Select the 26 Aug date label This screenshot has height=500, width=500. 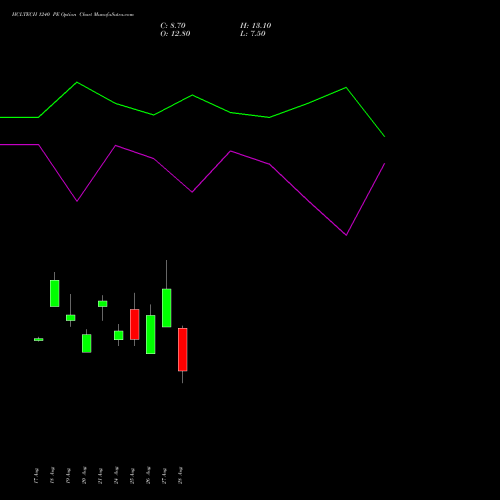point(148,476)
